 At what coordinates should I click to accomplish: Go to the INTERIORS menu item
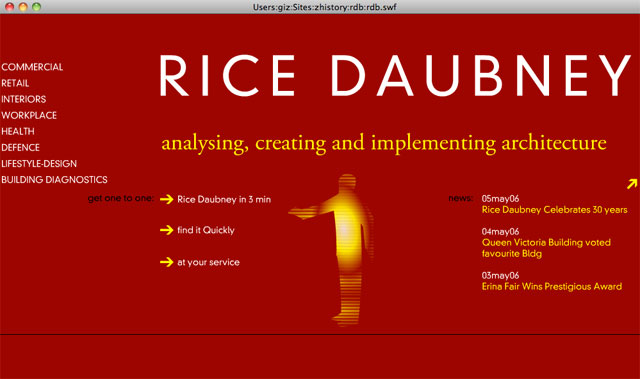(x=24, y=99)
